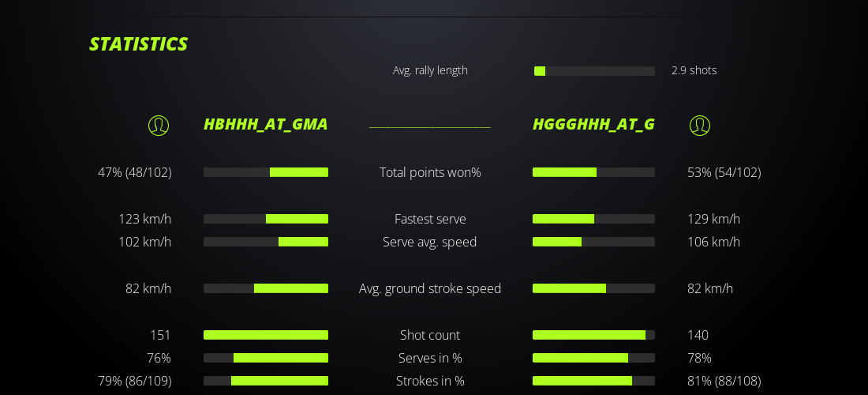Select player name HGGGHHH_AT_G
Viewport: 868px width, 395px height.
593,125
